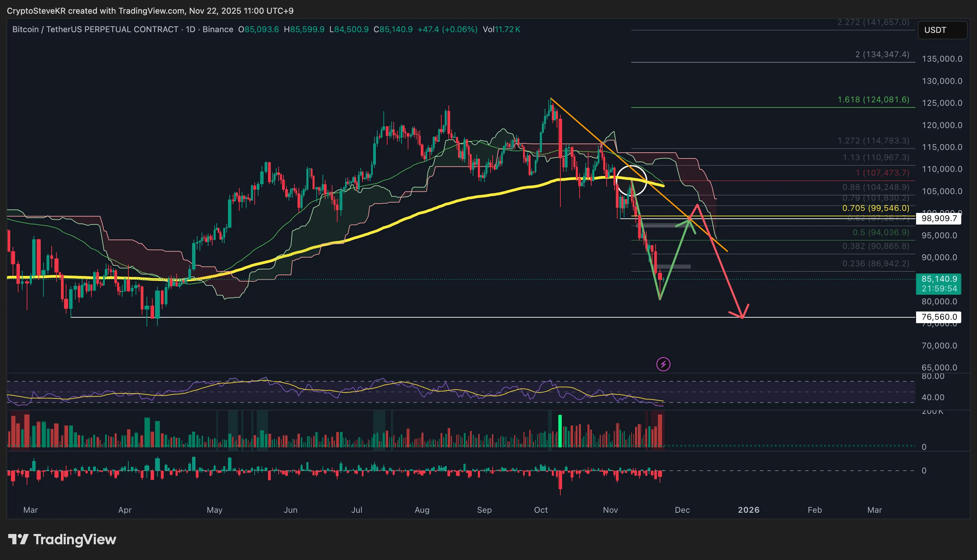Click the Dec label on time axis

[x=682, y=510]
